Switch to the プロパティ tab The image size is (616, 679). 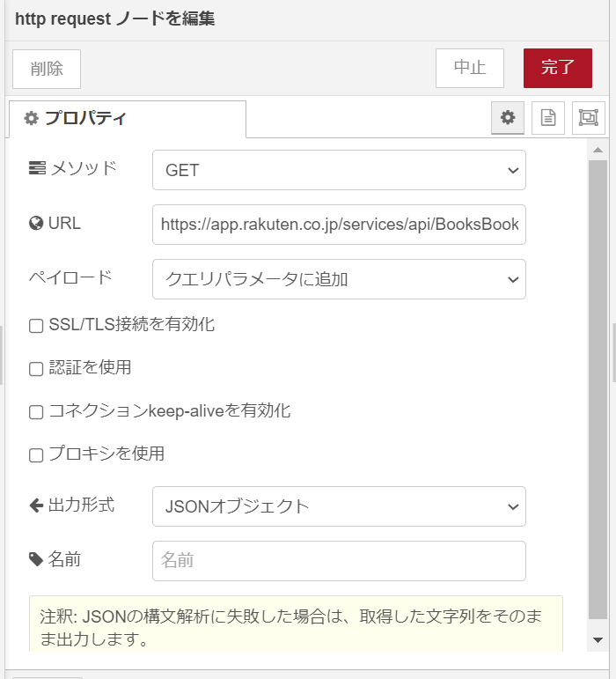(128, 119)
